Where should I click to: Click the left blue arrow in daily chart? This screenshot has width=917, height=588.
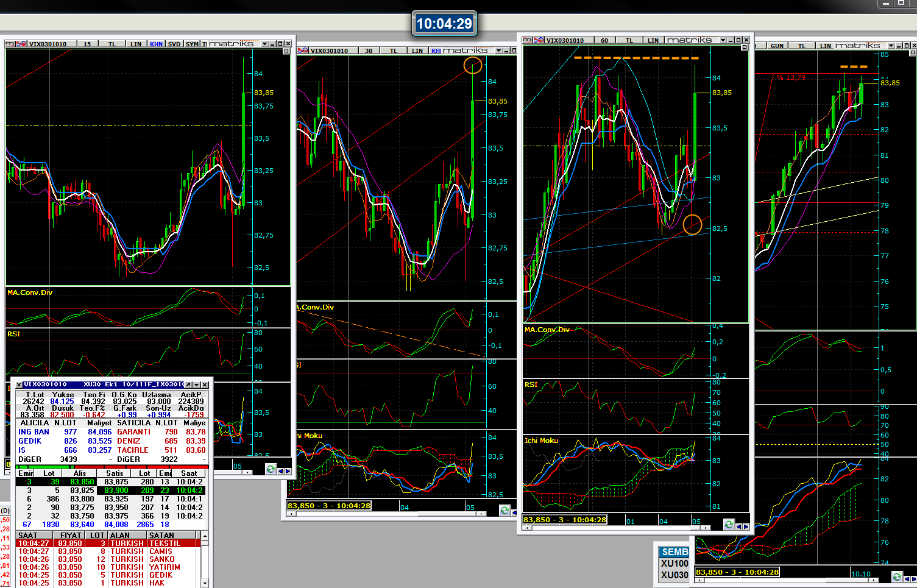[908, 578]
